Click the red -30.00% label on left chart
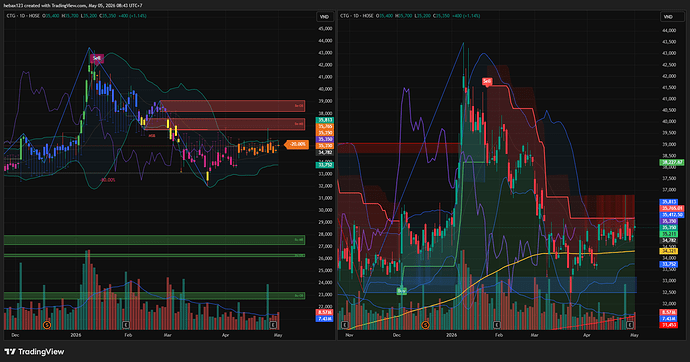 coord(107,180)
